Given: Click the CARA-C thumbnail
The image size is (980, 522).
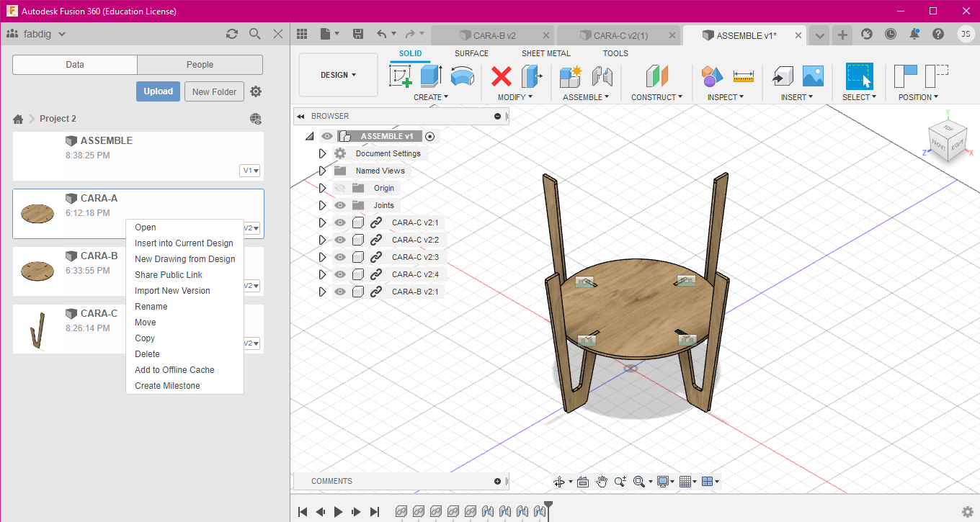Looking at the screenshot, I should click(x=37, y=329).
